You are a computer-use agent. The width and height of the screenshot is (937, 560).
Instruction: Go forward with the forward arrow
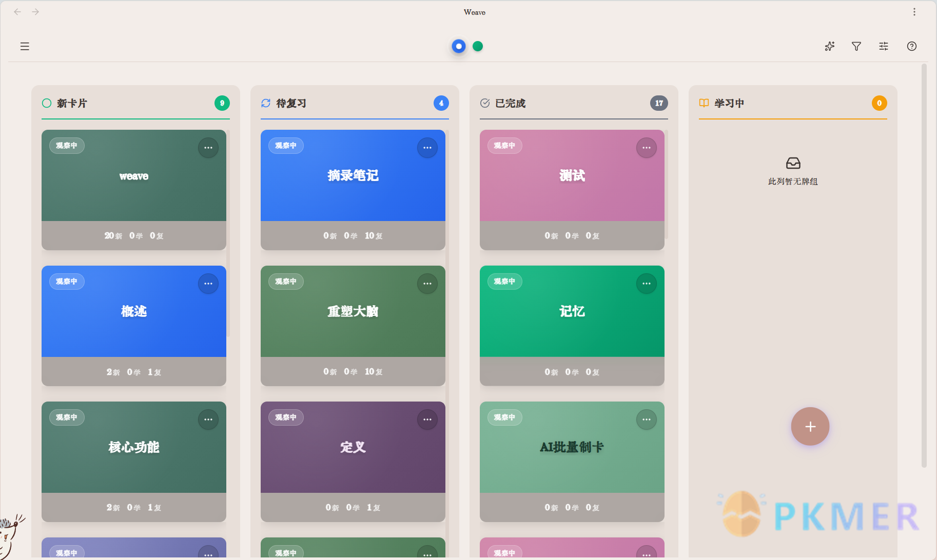tap(35, 12)
